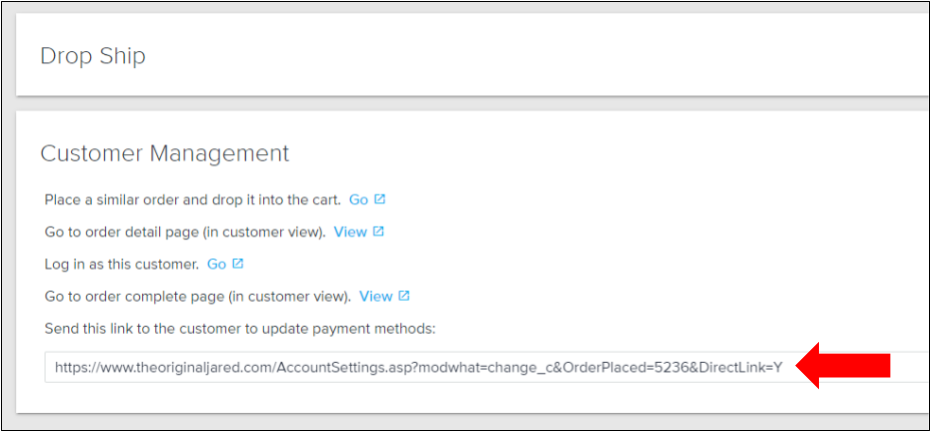Click the 'Go to order complete page' text
The height and width of the screenshot is (435, 934).
[x=197, y=296]
